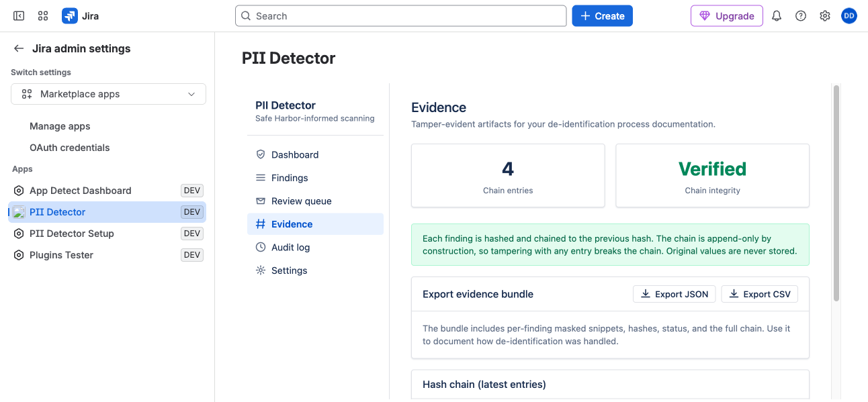Click the Create button
868x402 pixels.
(602, 16)
